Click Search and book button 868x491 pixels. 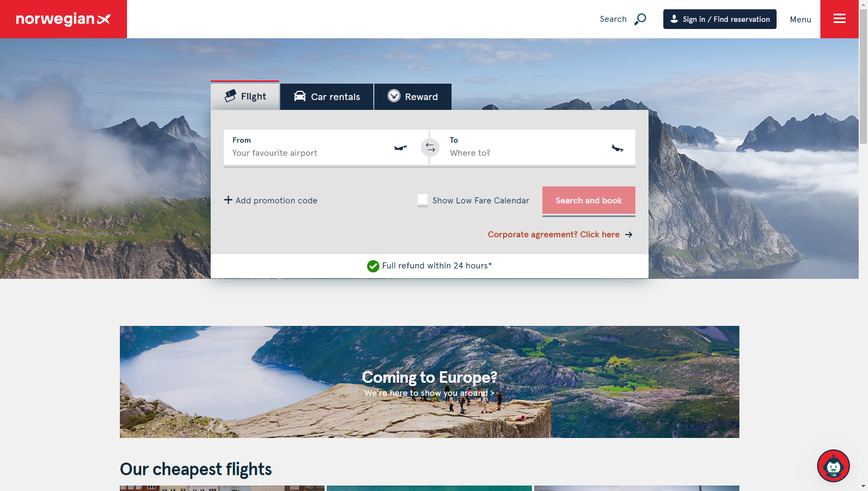[x=589, y=201]
